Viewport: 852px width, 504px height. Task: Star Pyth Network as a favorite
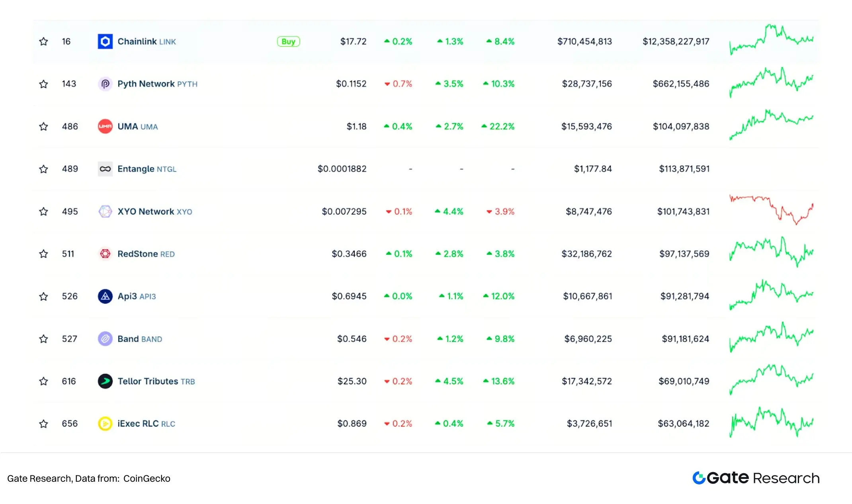pos(44,84)
